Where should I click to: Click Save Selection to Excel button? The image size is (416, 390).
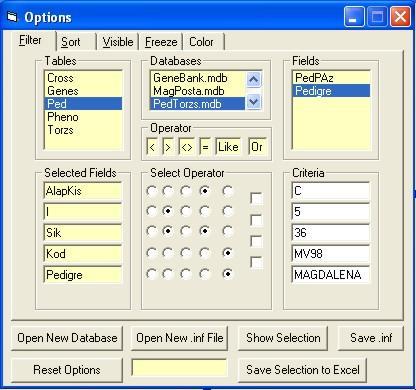(x=303, y=370)
